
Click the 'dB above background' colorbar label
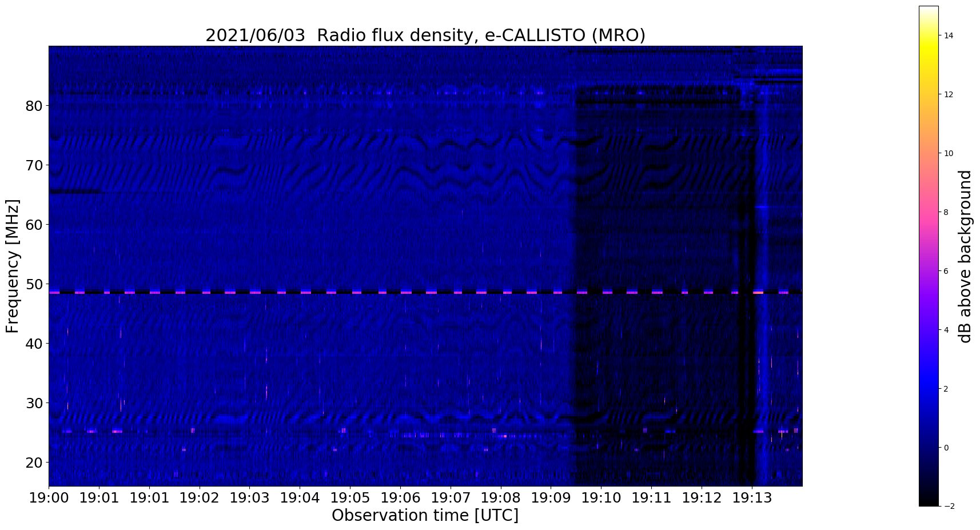pyautogui.click(x=965, y=256)
